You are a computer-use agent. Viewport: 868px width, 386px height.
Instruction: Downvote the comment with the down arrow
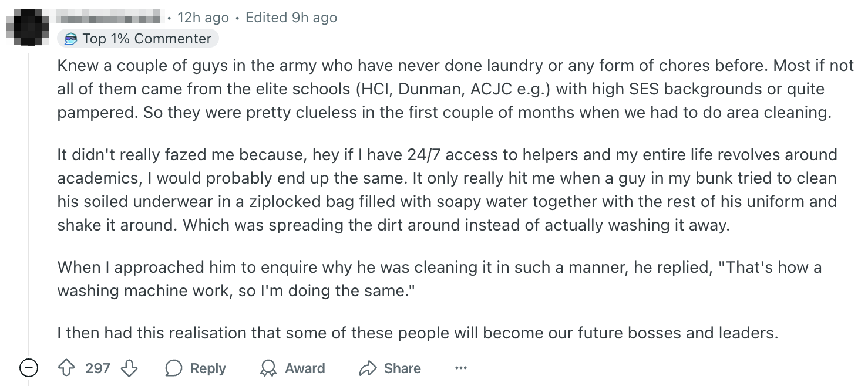tap(129, 368)
